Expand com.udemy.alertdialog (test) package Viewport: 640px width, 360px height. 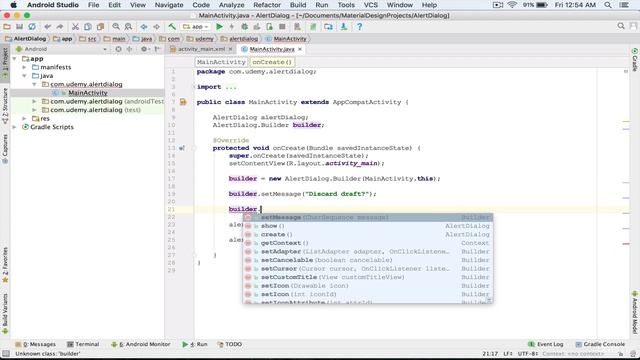click(34, 110)
